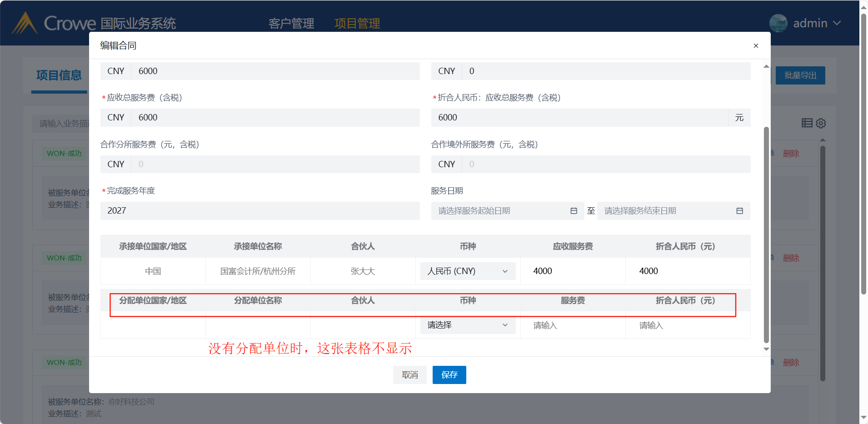Click the 取消 button
Screen dimensions: 868x424
click(409, 375)
